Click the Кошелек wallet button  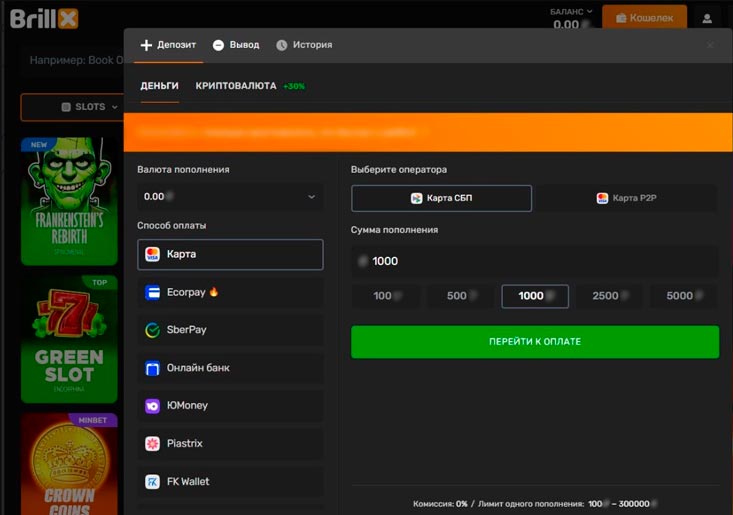[644, 18]
